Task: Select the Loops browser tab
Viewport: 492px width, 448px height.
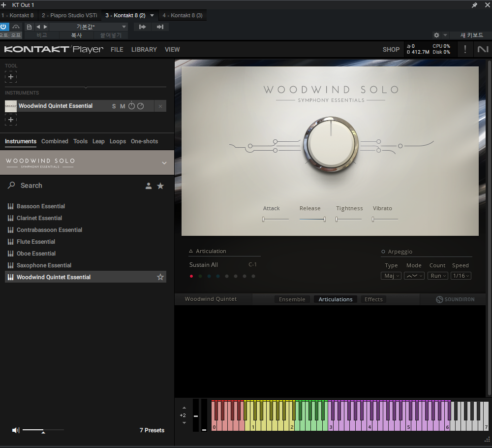Action: 118,141
